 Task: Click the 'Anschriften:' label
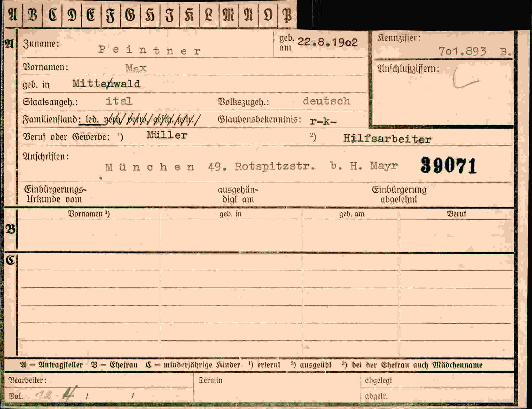pyautogui.click(x=46, y=156)
